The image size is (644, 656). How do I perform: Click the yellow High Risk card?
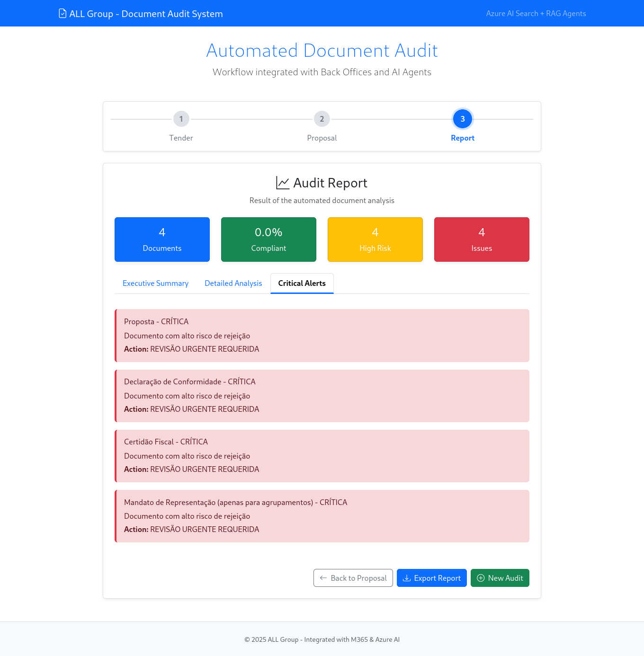375,239
